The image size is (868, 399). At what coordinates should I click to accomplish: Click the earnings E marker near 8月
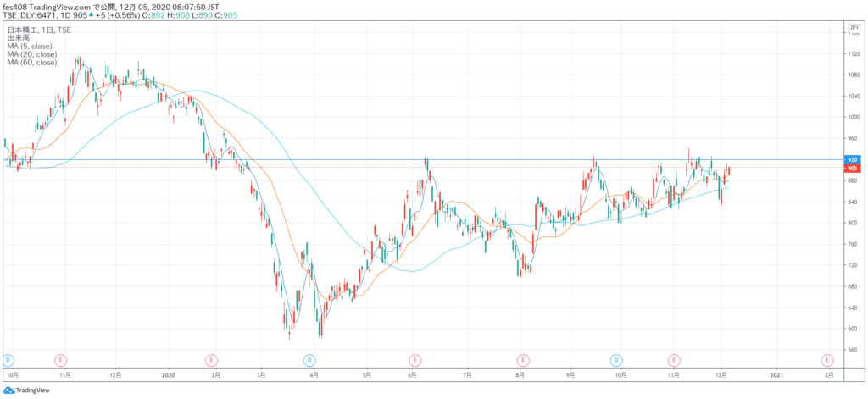tap(522, 360)
